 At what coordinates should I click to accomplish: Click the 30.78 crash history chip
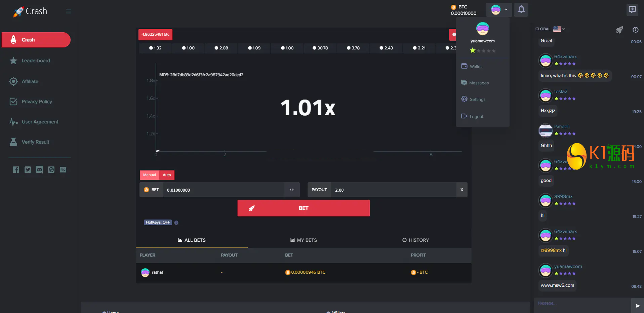point(320,48)
